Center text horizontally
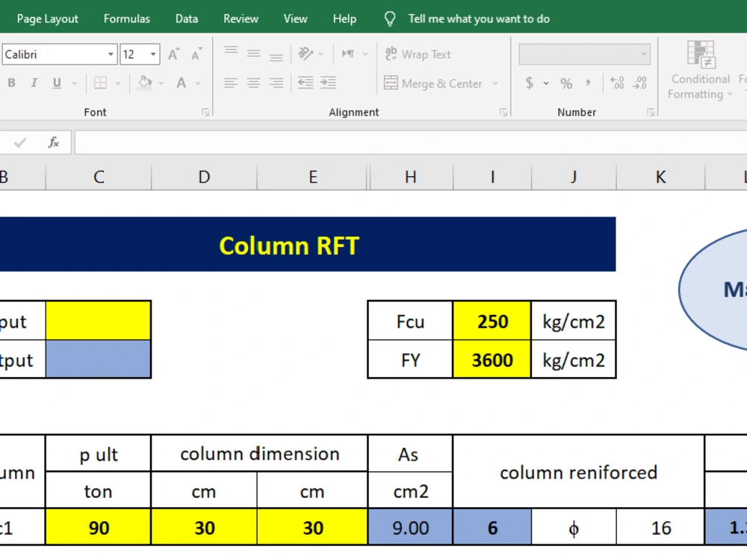Image resolution: width=747 pixels, height=560 pixels. 253,84
